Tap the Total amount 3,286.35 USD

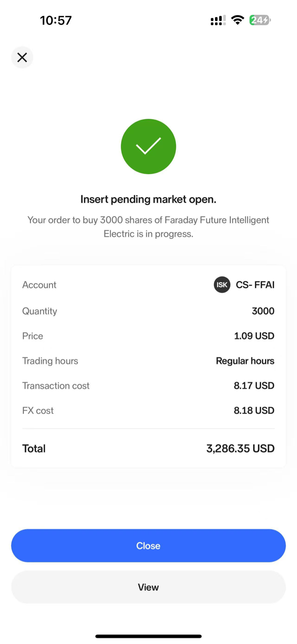pyautogui.click(x=240, y=448)
